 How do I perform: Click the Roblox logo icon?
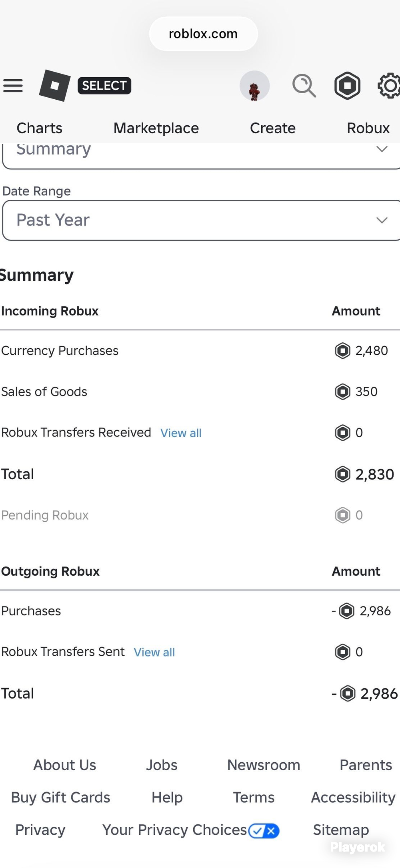tap(54, 85)
